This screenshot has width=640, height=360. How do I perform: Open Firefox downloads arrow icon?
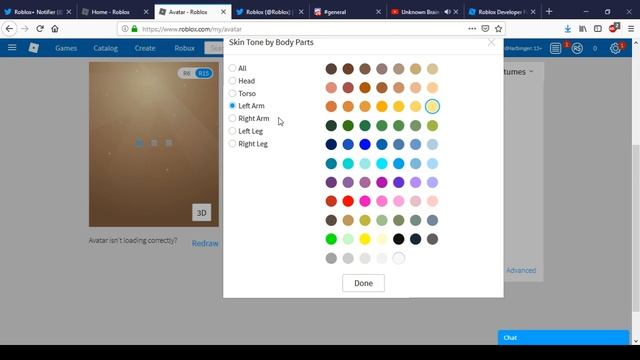tap(567, 29)
